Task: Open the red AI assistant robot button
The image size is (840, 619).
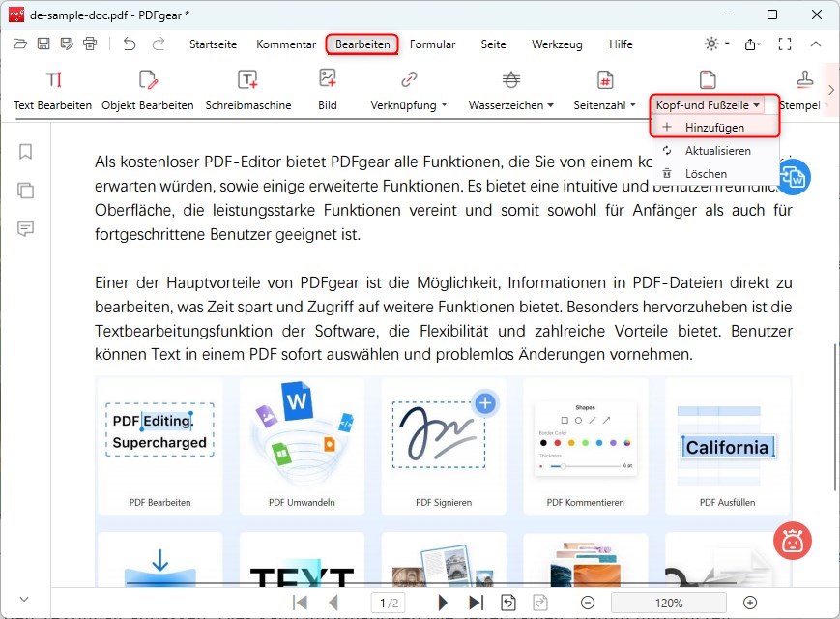Action: (x=793, y=541)
